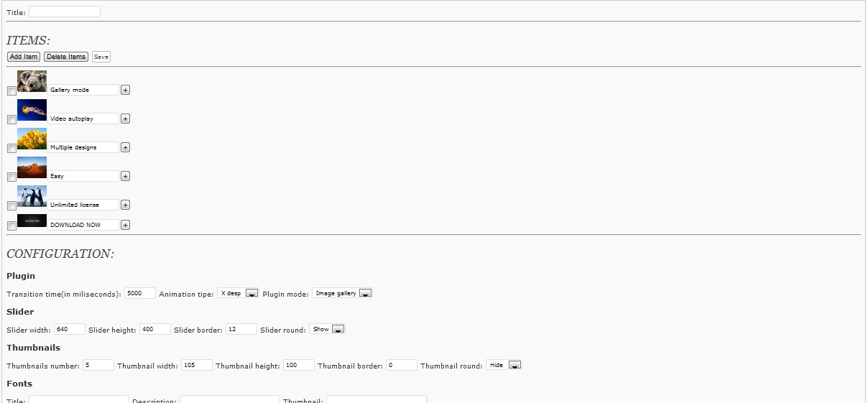Select the desert landscape thumbnail image
The width and height of the screenshot is (868, 403).
[32, 167]
